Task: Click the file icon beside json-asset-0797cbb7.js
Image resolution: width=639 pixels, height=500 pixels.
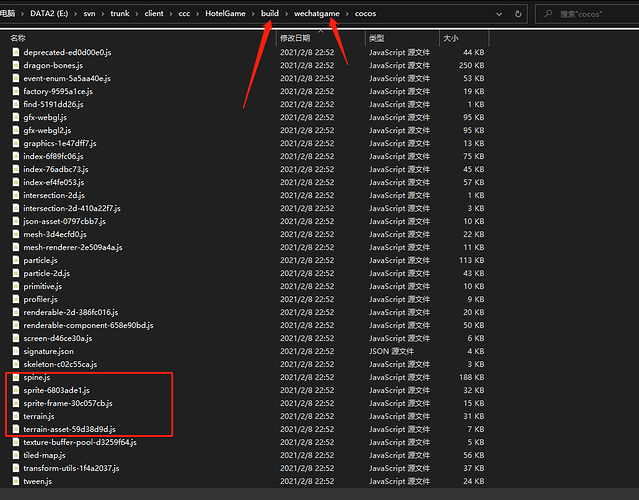Action: coord(16,221)
